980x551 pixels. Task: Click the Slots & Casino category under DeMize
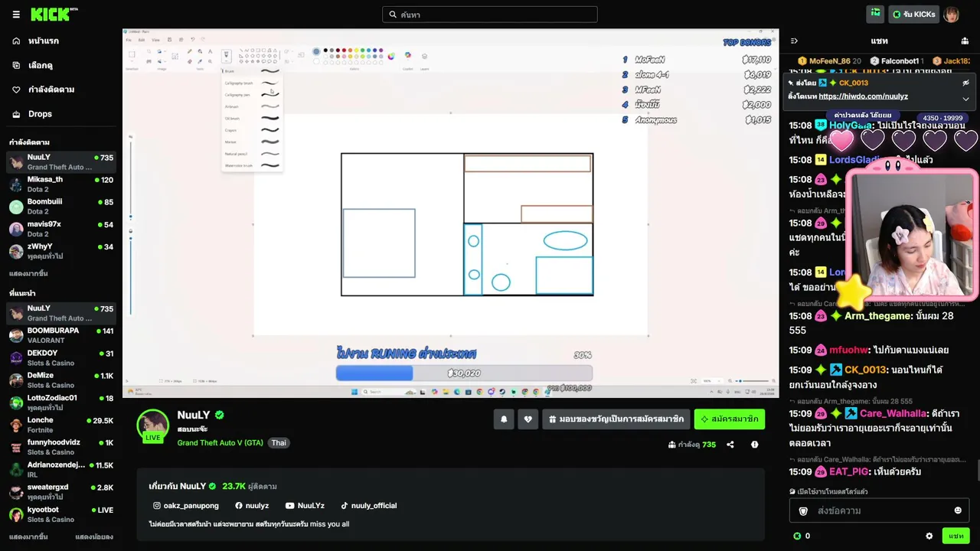pyautogui.click(x=51, y=386)
